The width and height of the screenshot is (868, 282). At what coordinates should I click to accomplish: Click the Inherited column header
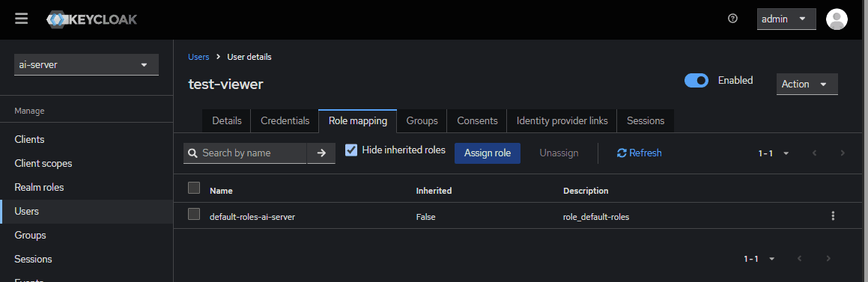click(x=434, y=191)
